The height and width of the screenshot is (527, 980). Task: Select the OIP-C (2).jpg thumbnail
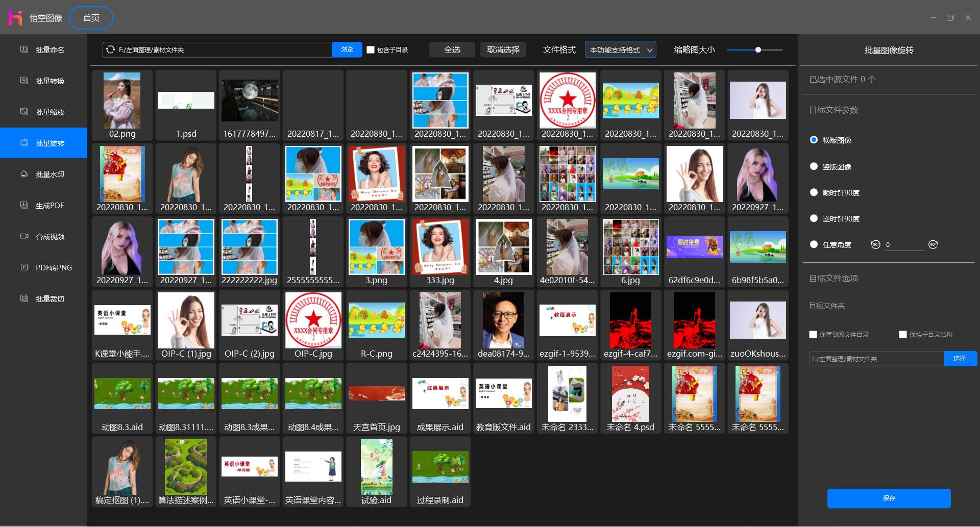coord(249,325)
